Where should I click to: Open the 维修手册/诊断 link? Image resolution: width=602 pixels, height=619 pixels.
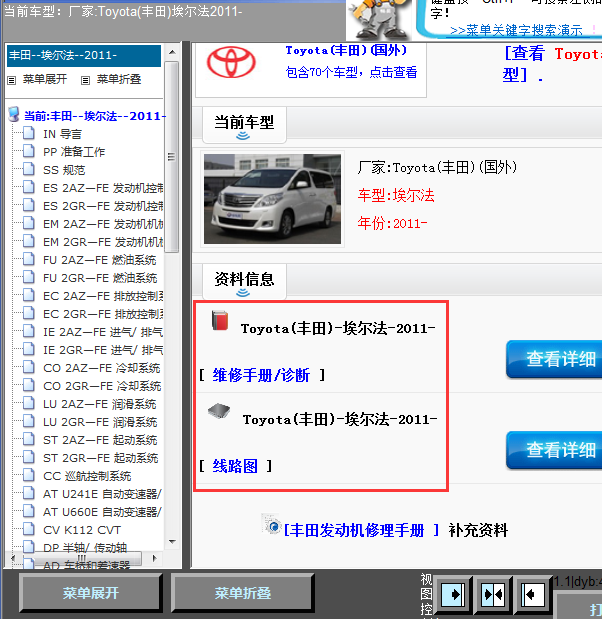[261, 375]
